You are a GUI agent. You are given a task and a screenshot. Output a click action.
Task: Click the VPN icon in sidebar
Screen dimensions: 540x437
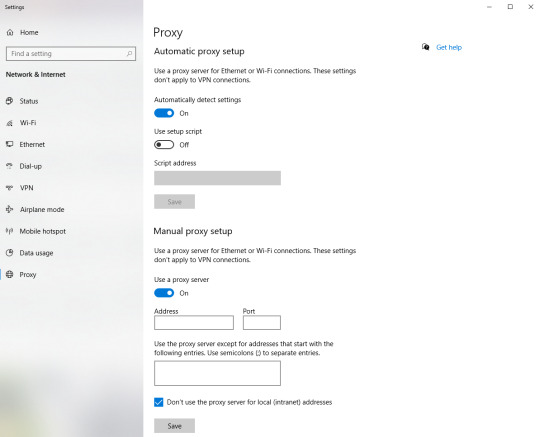[x=10, y=188]
